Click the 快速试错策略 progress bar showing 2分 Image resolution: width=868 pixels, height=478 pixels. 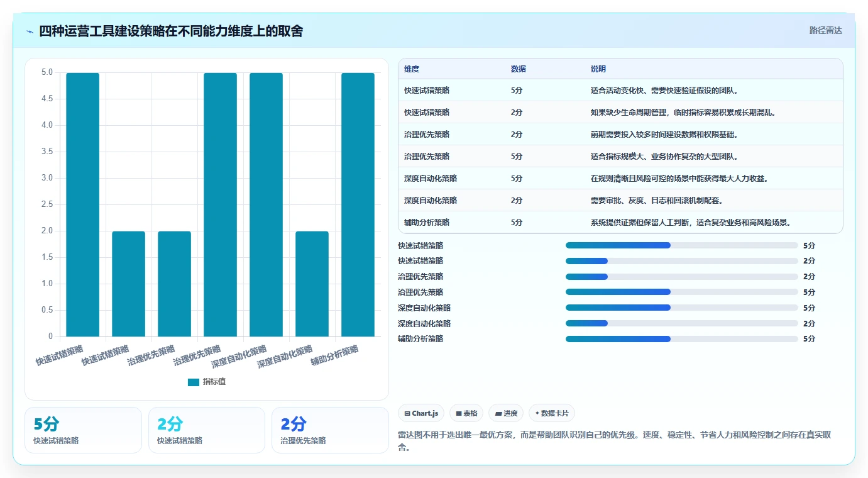click(682, 261)
